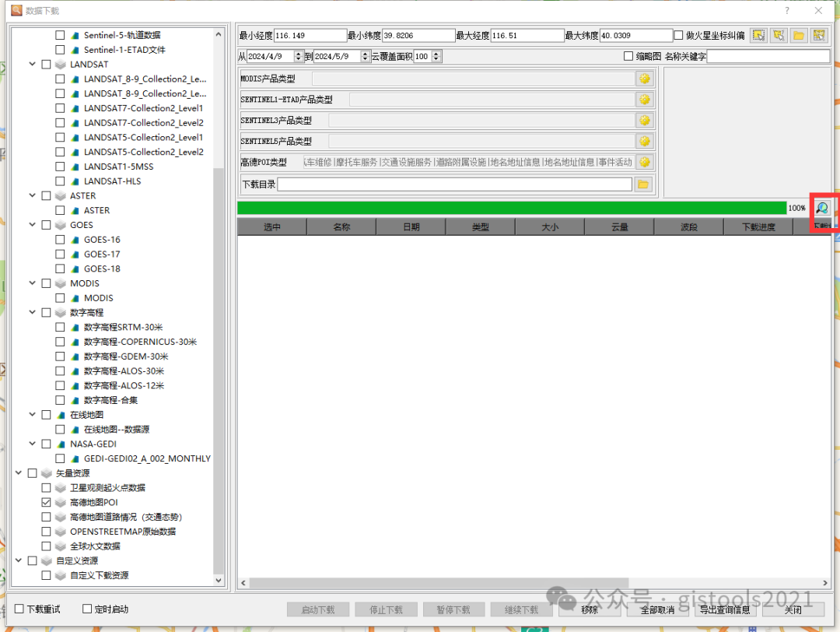Open SENTINEL1-ETAD产品类型 gear settings
Viewport: 840px width, 632px height.
645,100
